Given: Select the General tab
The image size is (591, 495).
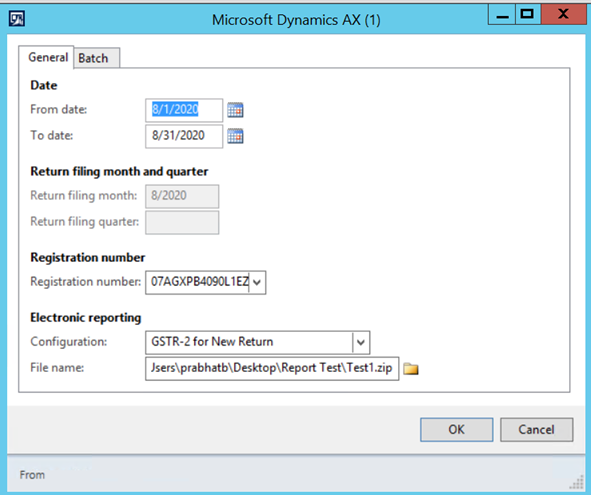Looking at the screenshot, I should pyautogui.click(x=46, y=57).
